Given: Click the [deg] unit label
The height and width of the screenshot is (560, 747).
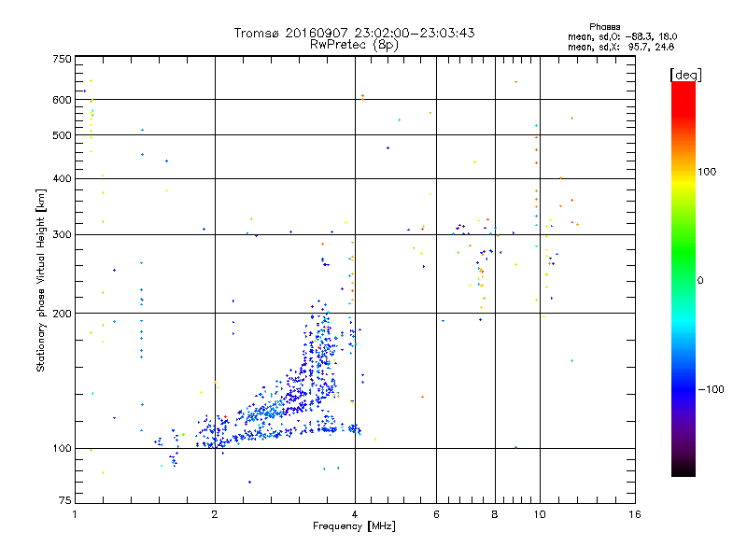Looking at the screenshot, I should (685, 75).
